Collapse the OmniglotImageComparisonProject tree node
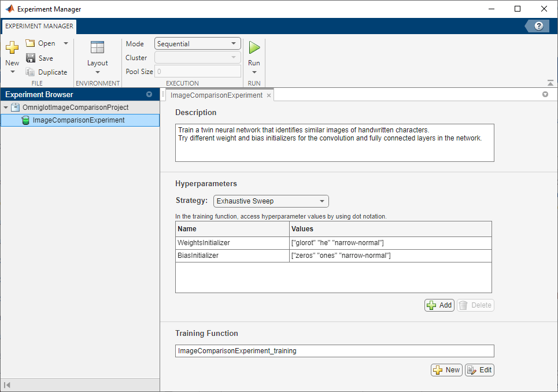The height and width of the screenshot is (392, 558). point(6,108)
